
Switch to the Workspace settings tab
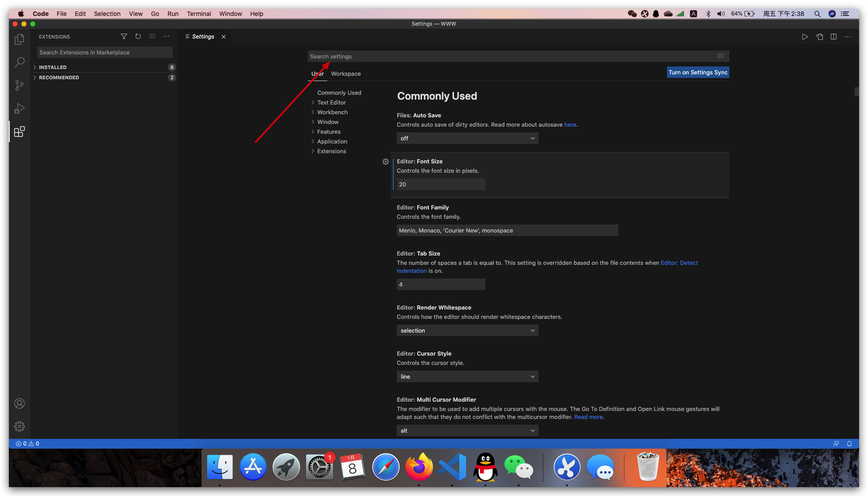[x=345, y=74]
